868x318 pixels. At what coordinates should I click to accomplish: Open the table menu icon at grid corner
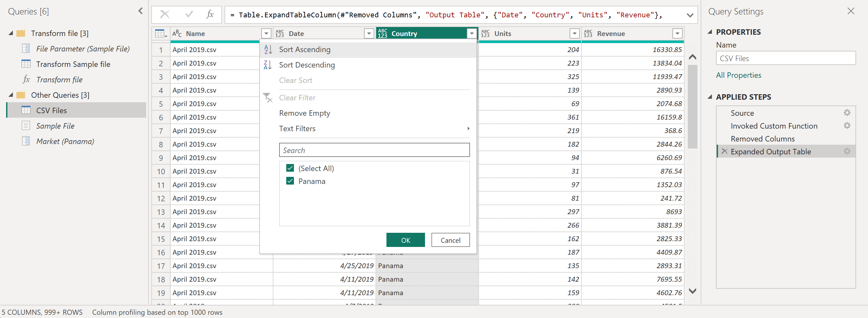(x=161, y=33)
